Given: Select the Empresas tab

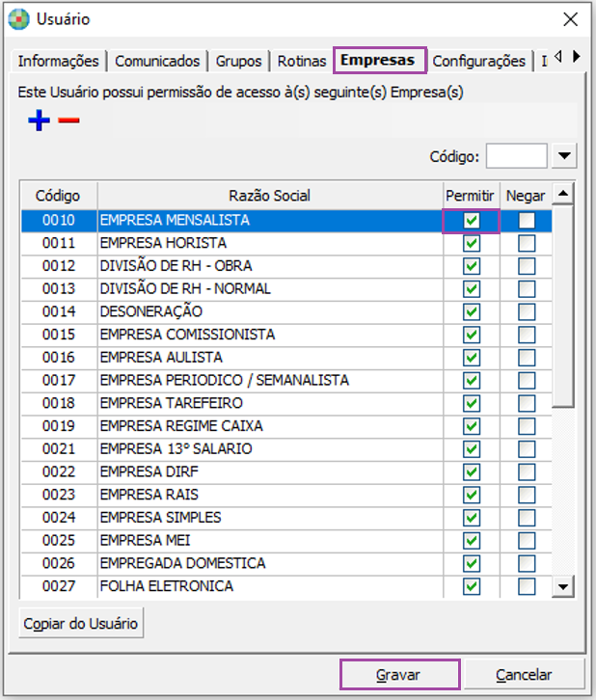Looking at the screenshot, I should click(x=378, y=60).
